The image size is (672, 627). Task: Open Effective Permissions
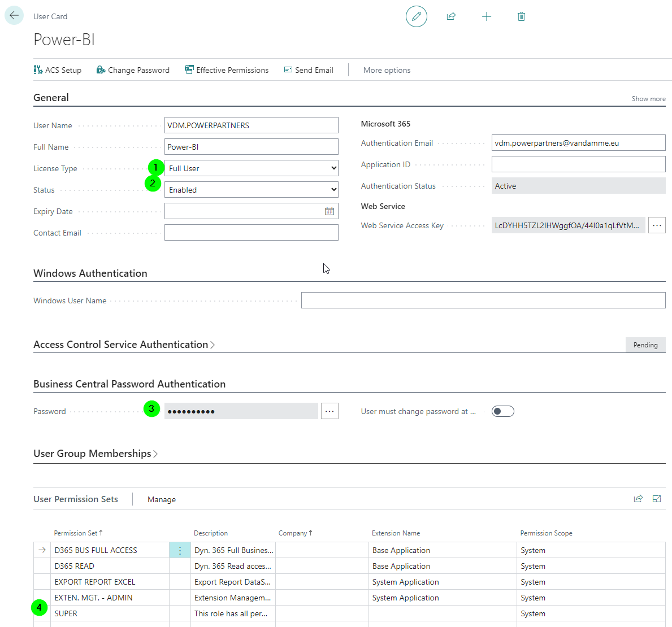pos(226,70)
